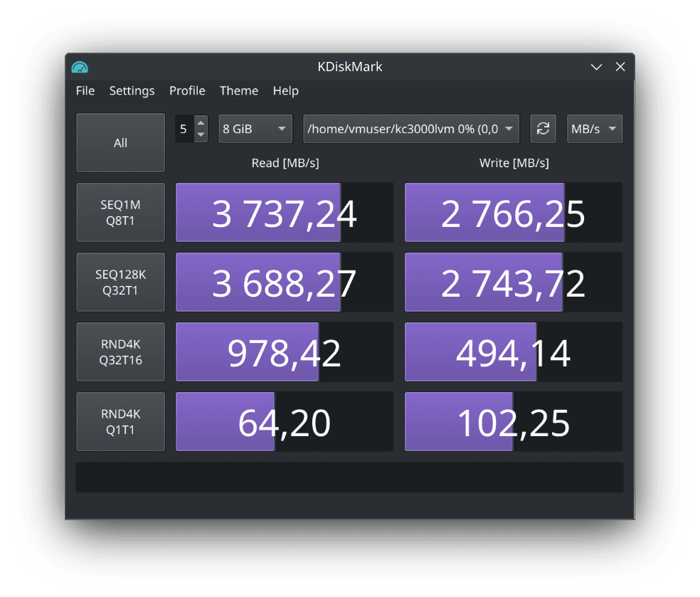This screenshot has width=700, height=597.
Task: Increase the test loop count
Action: pos(201,123)
